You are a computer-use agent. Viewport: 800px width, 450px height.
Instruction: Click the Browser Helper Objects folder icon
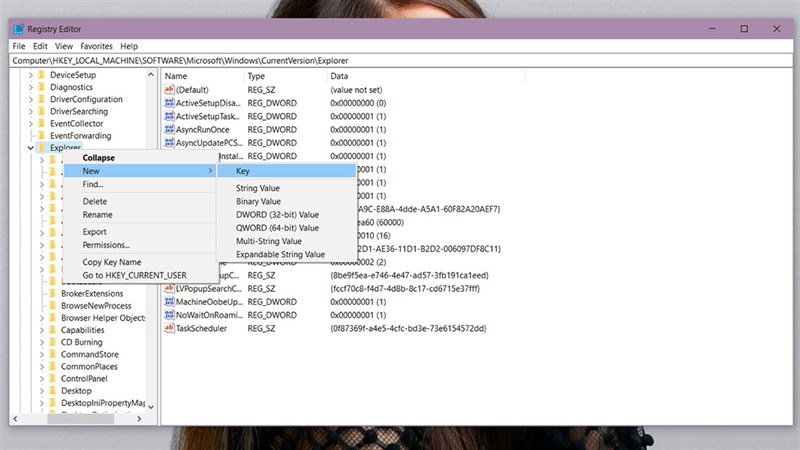[x=53, y=318]
